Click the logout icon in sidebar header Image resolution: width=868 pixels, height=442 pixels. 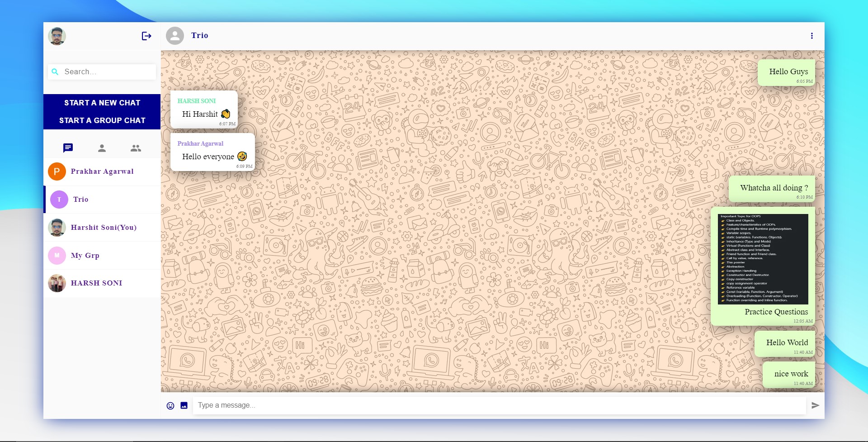click(x=146, y=36)
